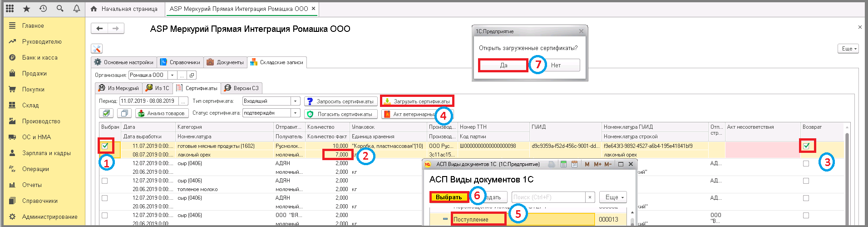Open Еще menu in АСП Виды документов window
The image size is (868, 227).
613,197
